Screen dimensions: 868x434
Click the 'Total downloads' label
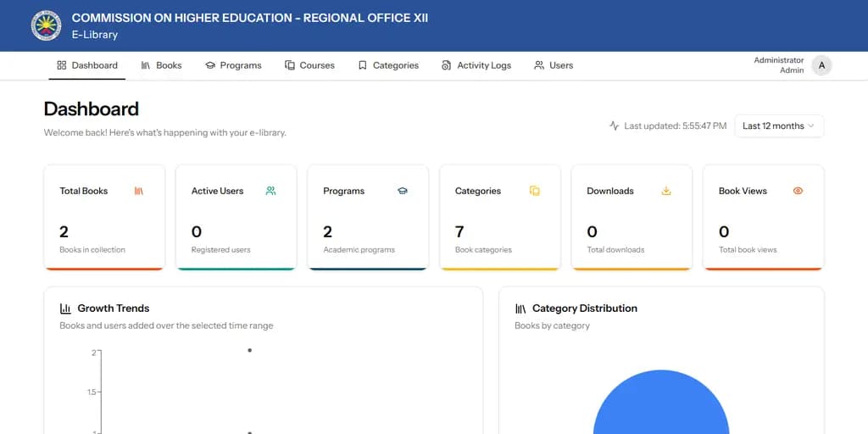pyautogui.click(x=615, y=250)
